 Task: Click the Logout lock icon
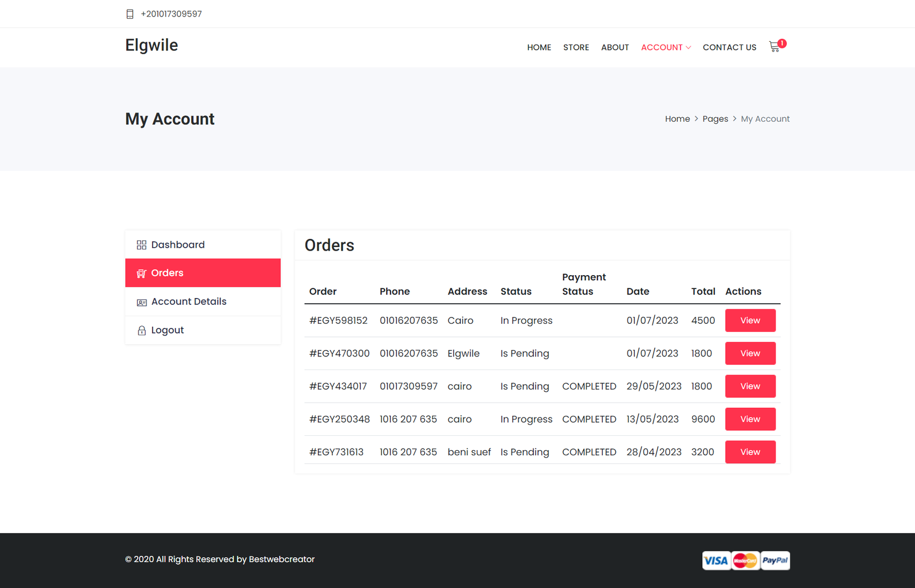tap(141, 331)
